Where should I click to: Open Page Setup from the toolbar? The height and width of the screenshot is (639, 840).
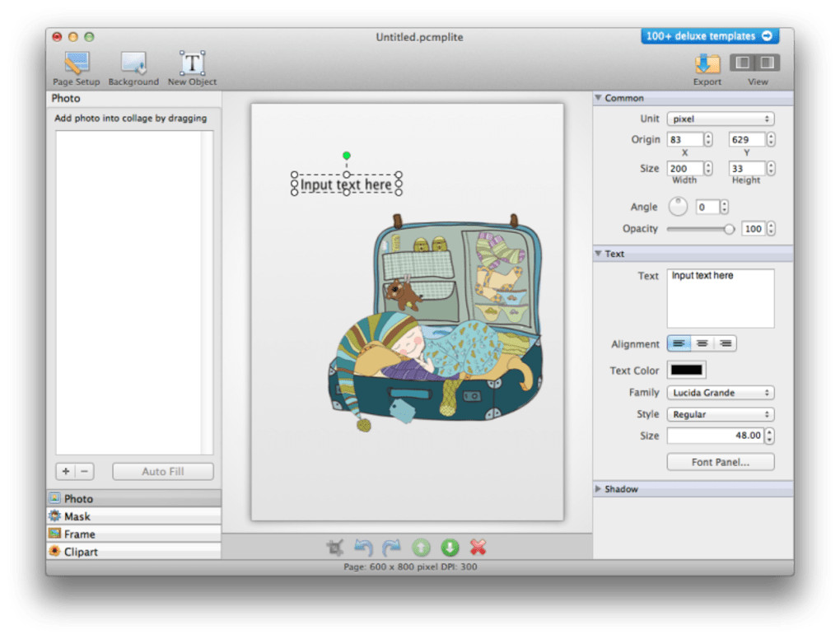coord(77,67)
